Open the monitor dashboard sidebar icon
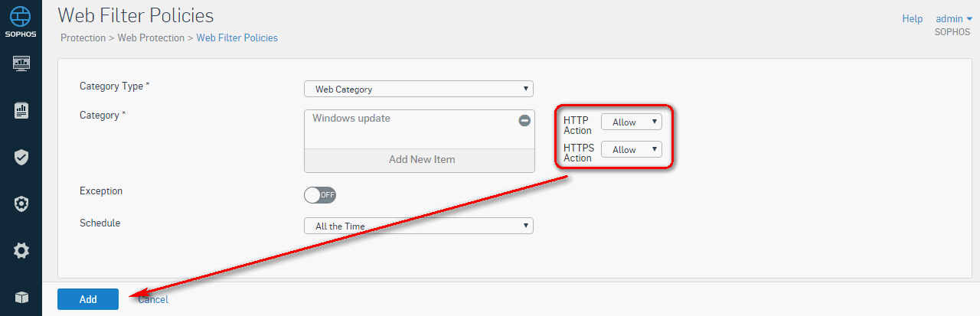 [21, 63]
